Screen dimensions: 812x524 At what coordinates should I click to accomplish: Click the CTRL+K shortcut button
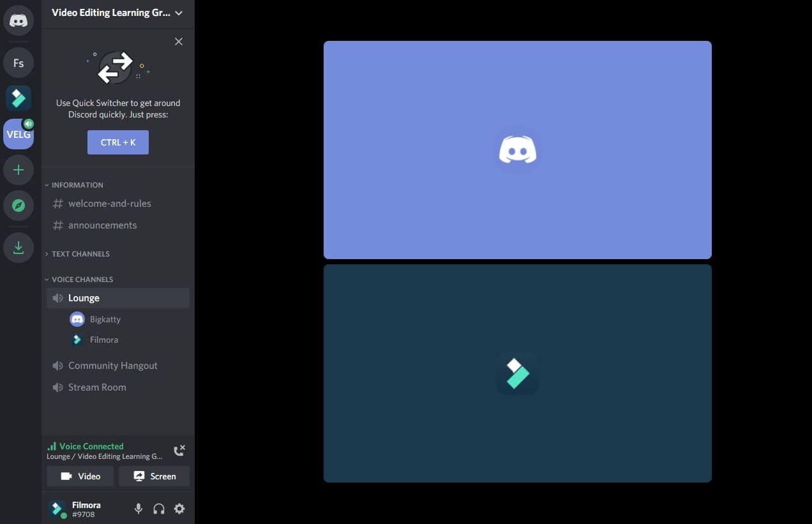tap(117, 142)
